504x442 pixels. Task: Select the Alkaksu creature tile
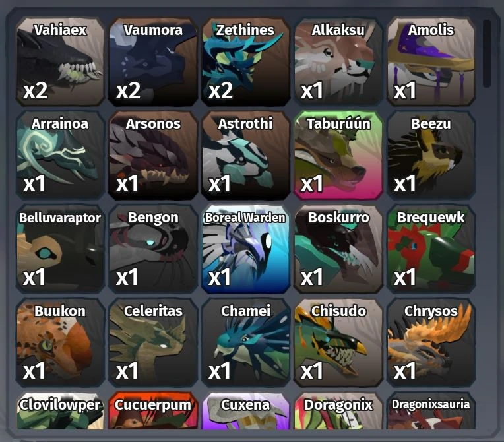pos(338,62)
